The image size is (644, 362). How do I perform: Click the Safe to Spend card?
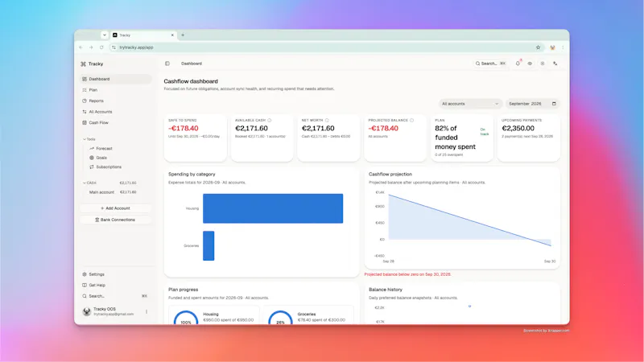[195, 138]
